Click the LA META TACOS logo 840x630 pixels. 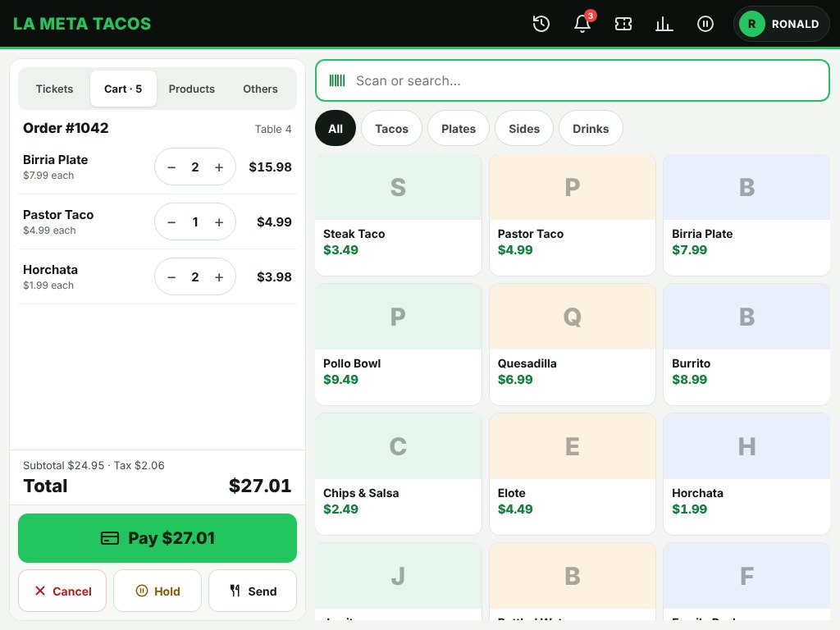point(82,24)
